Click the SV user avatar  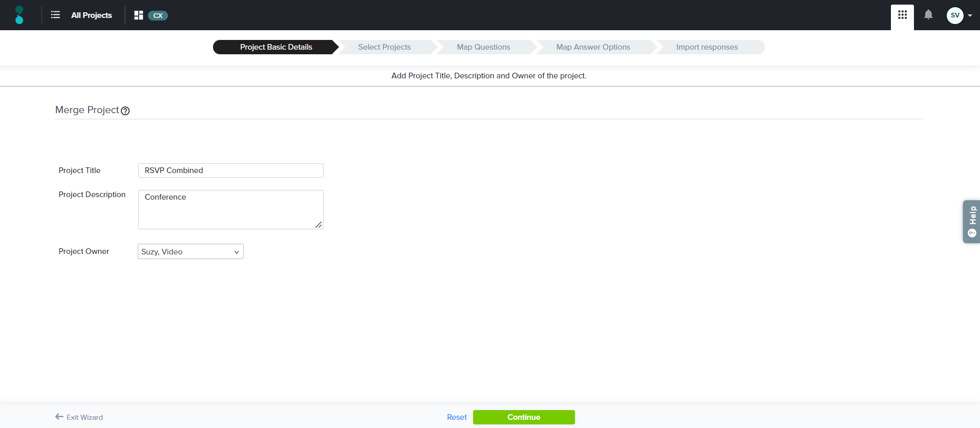coord(954,15)
